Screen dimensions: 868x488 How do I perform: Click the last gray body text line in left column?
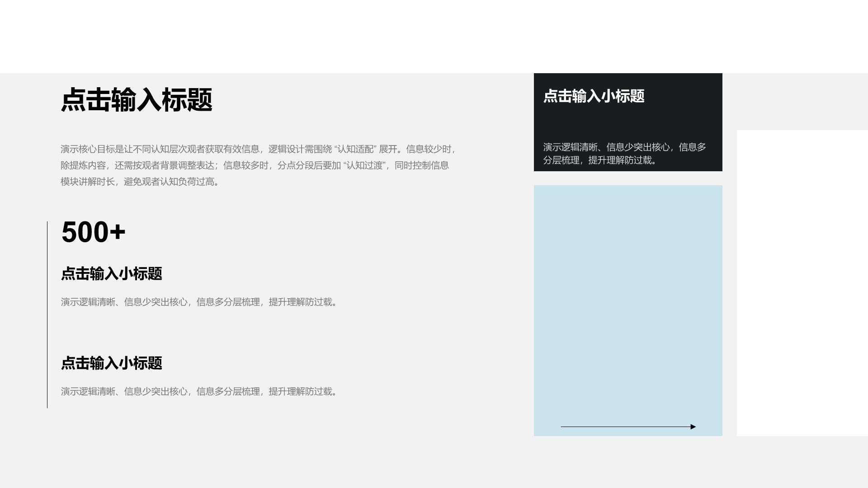click(199, 391)
